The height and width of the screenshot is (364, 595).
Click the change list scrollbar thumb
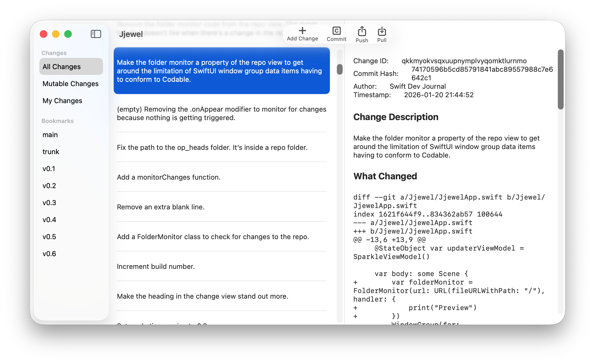339,69
